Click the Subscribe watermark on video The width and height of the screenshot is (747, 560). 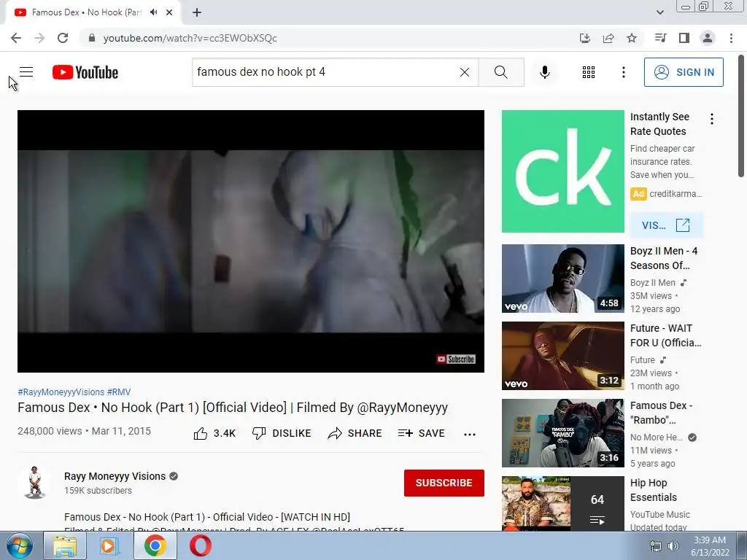click(456, 359)
